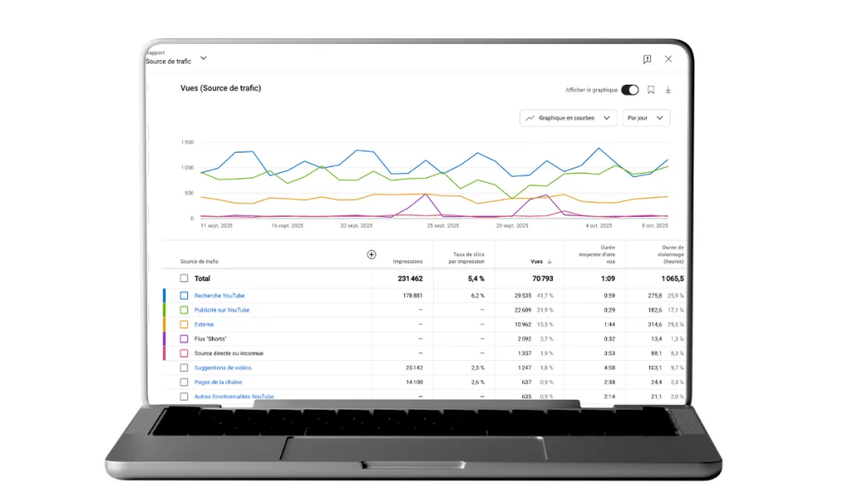Image resolution: width=868 pixels, height=488 pixels.
Task: Open the 'Source de trafic' report dropdown
Action: pyautogui.click(x=203, y=58)
